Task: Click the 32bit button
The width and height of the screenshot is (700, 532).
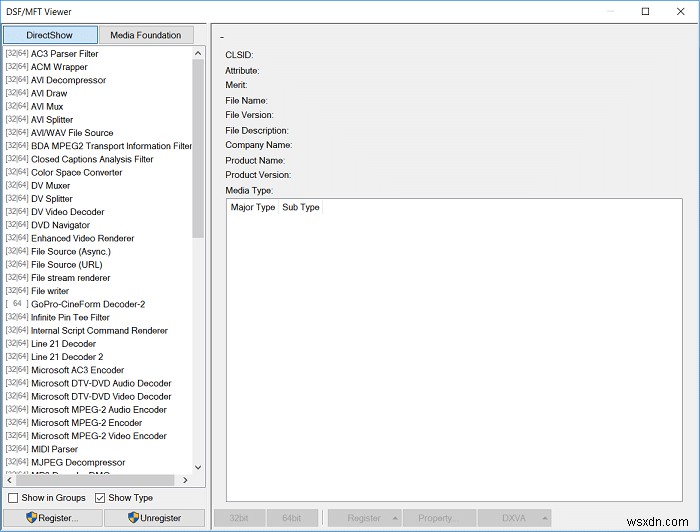Action: coord(239,518)
